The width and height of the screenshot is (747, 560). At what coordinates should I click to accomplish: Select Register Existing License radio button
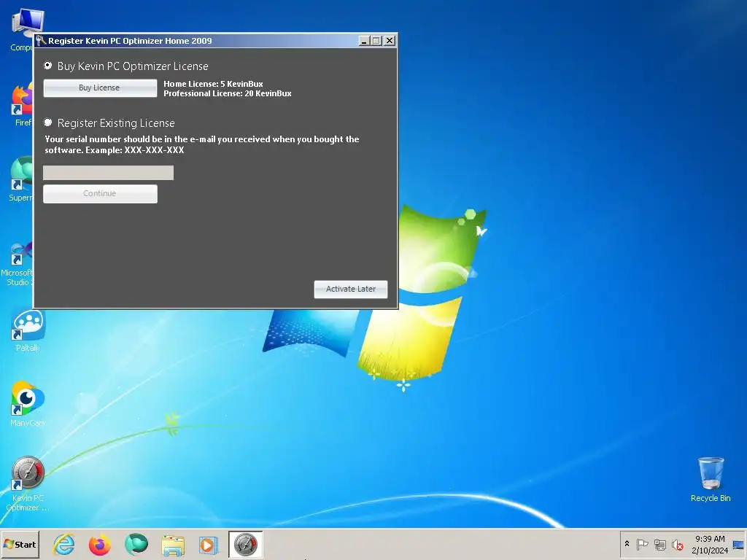pos(47,122)
